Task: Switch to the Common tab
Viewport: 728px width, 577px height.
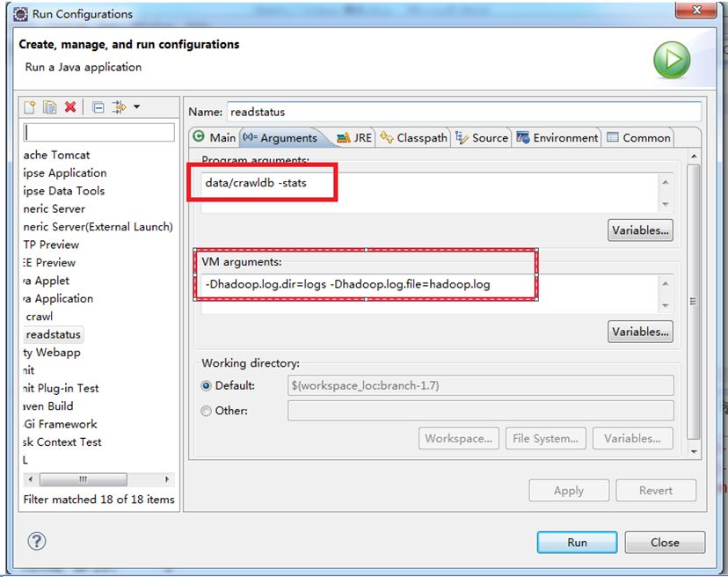Action: [x=639, y=137]
